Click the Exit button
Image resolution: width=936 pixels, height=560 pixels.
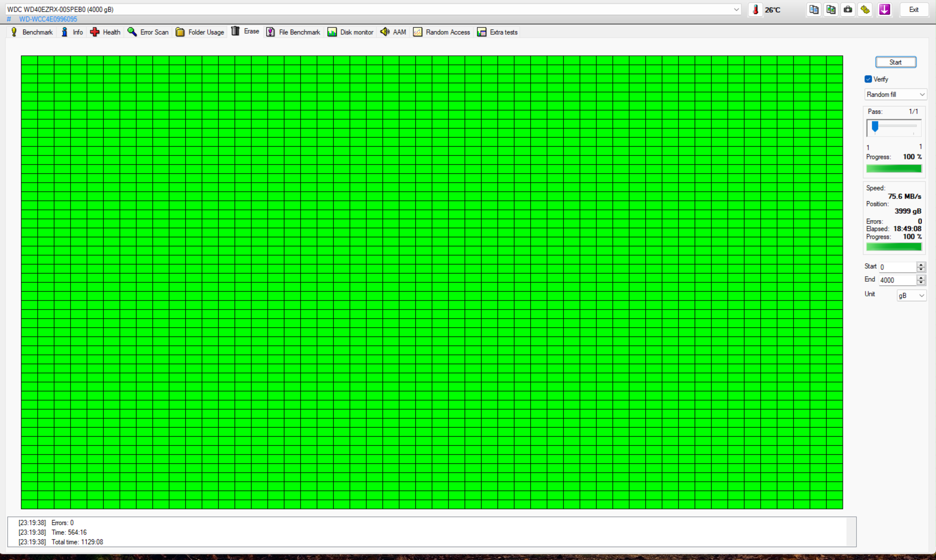click(913, 9)
